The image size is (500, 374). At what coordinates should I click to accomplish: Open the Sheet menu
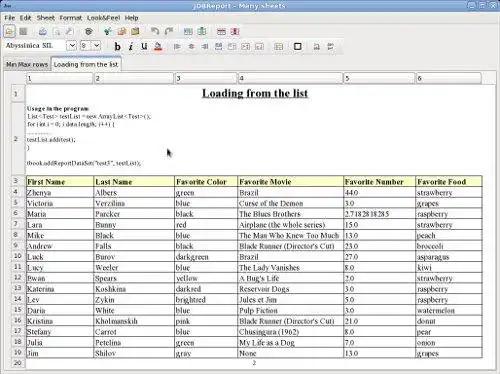tap(46, 18)
